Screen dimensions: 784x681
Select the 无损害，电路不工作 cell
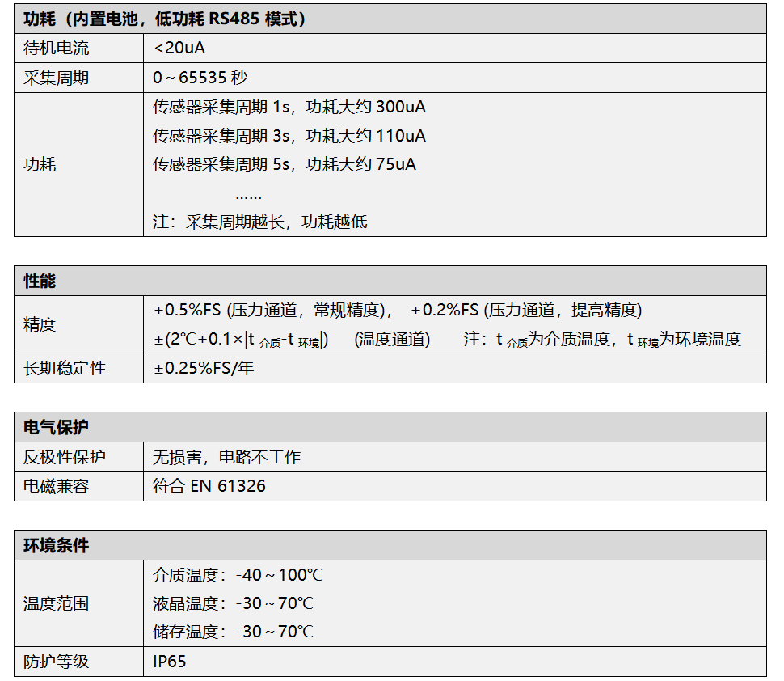(227, 458)
